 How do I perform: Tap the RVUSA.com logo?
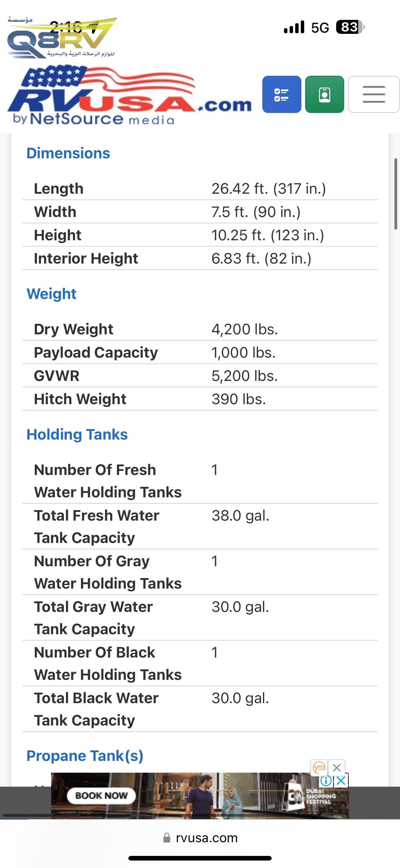[130, 96]
